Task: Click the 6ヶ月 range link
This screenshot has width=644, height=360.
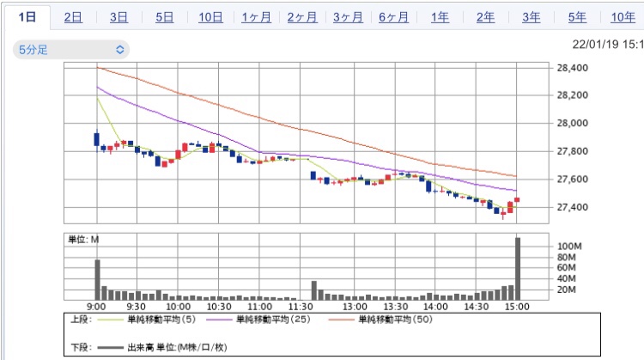Action: click(393, 17)
